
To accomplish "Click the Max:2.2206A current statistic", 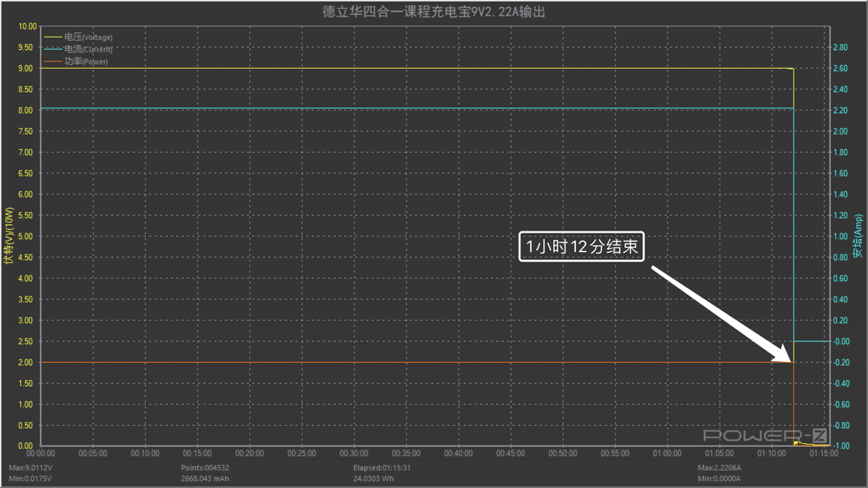I will [x=719, y=468].
